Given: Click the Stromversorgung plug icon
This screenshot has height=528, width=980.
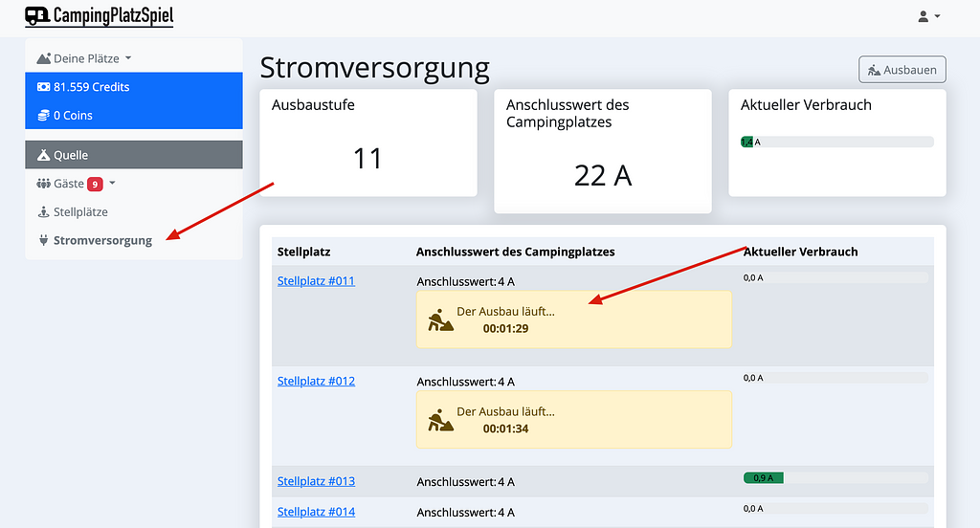Looking at the screenshot, I should (x=43, y=241).
